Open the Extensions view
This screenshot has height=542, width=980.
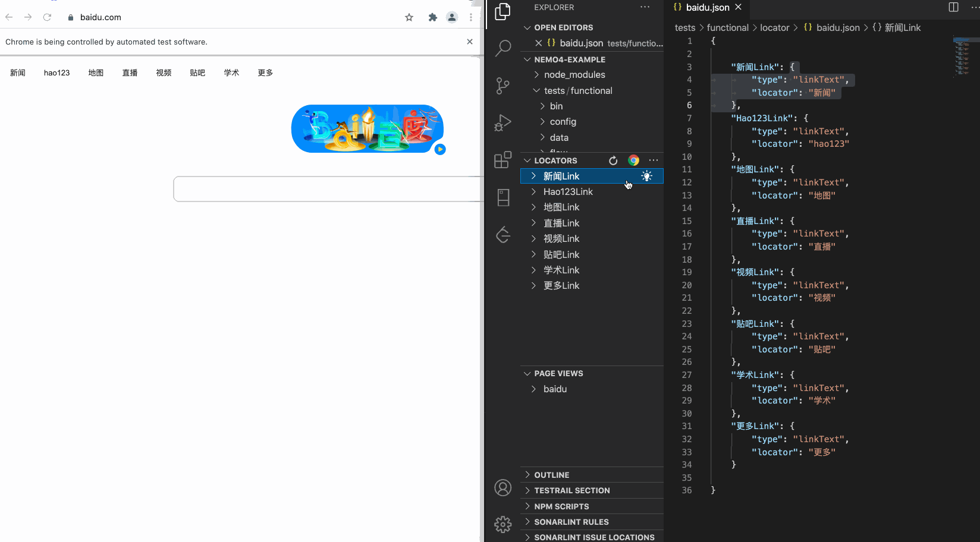(503, 159)
